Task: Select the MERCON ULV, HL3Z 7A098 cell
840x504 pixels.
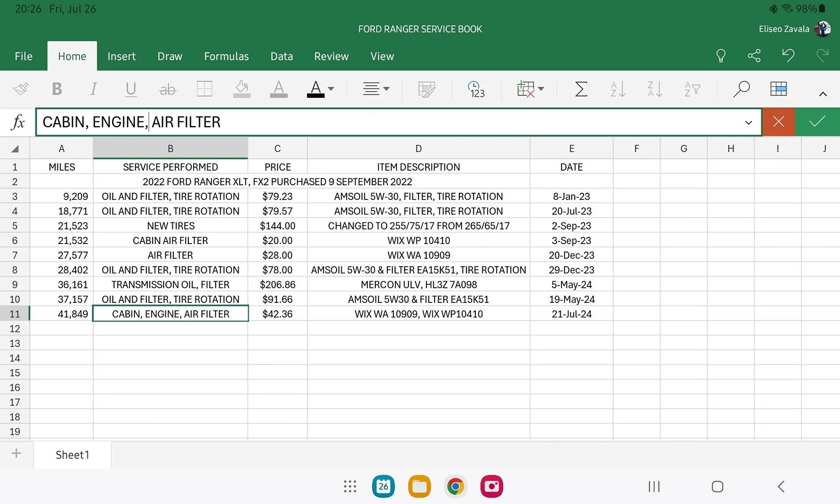Action: (x=418, y=284)
